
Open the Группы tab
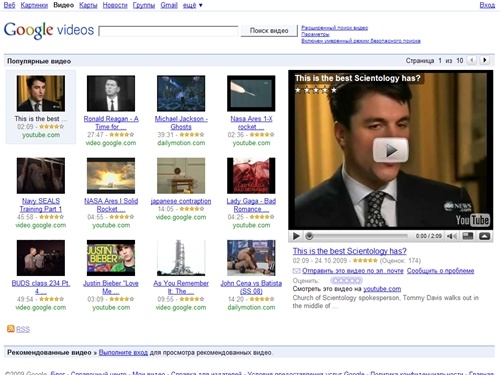144,5
